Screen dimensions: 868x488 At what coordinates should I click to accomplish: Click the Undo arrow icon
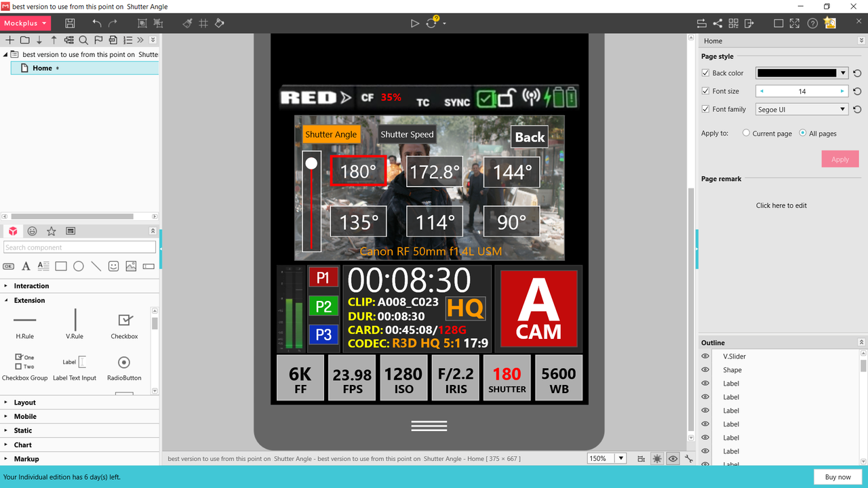coord(97,23)
